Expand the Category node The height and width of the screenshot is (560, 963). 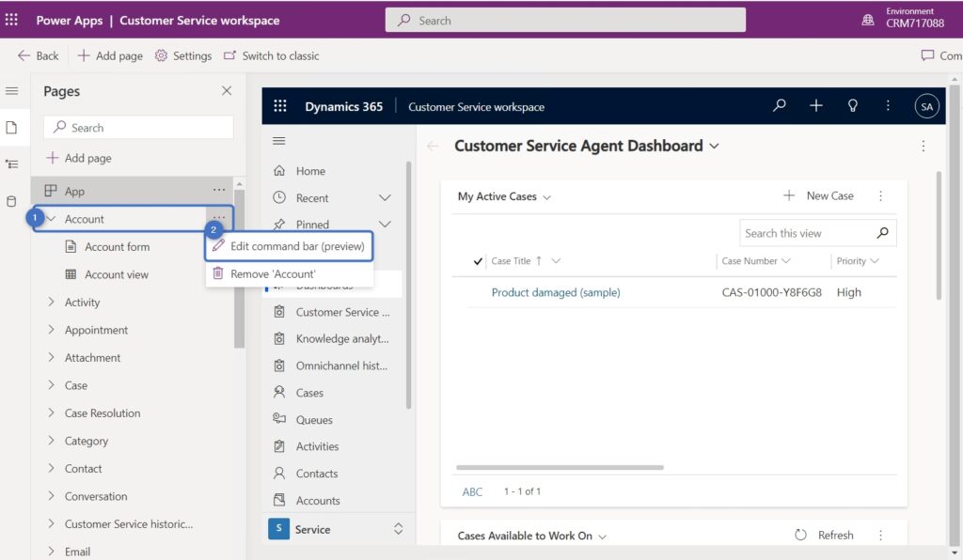click(52, 441)
